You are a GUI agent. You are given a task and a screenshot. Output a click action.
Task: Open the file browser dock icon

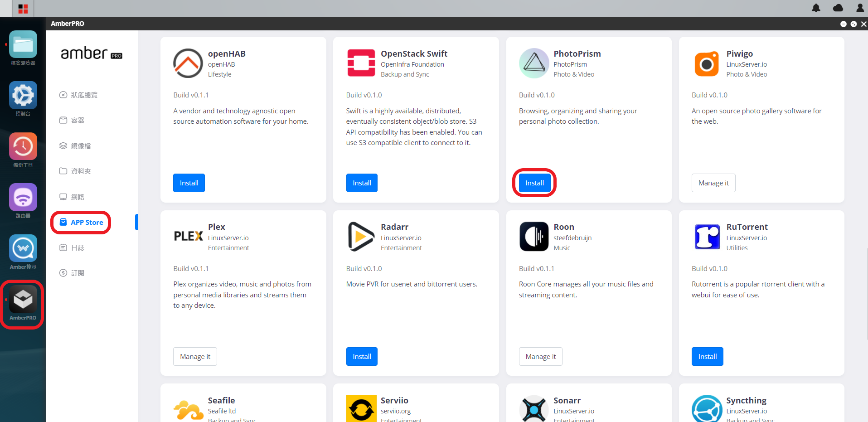tap(23, 44)
